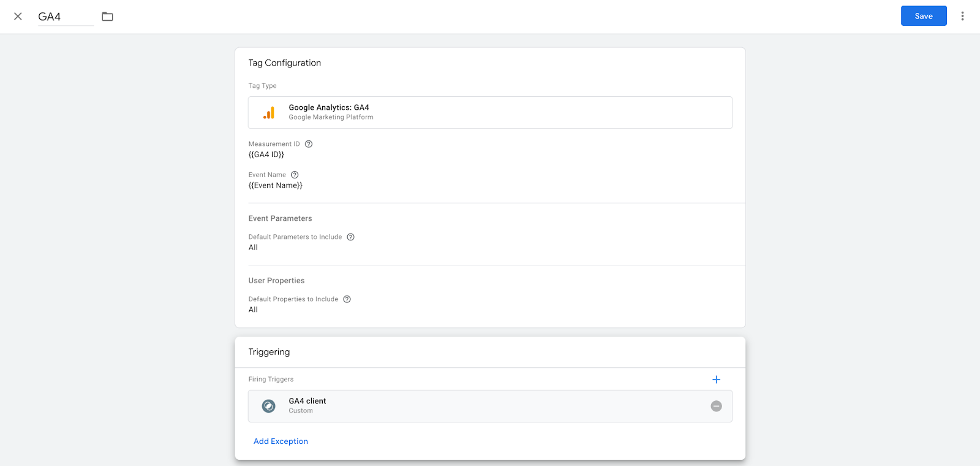Close the GA4 tag editor
The height and width of the screenshot is (466, 980).
pyautogui.click(x=18, y=17)
